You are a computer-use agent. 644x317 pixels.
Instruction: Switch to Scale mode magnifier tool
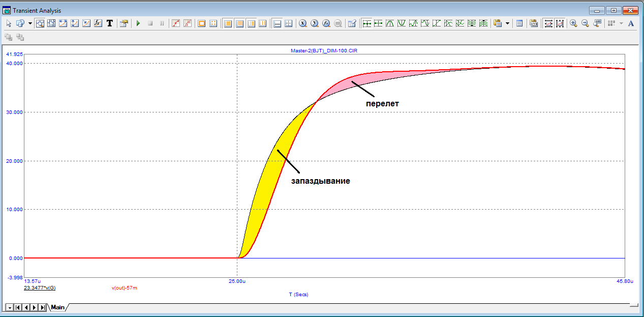(40, 23)
